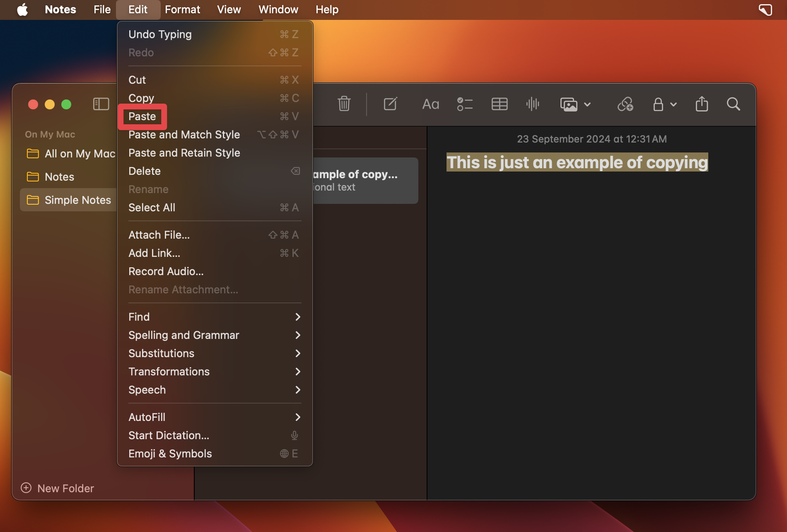
Task: Create a new note with the compose icon
Action: coord(391,104)
